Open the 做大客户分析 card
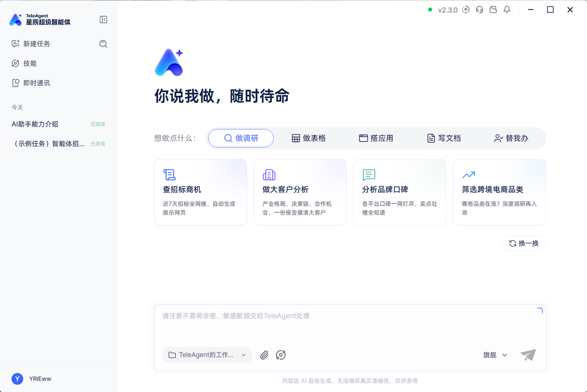This screenshot has width=587, height=392. [300, 193]
